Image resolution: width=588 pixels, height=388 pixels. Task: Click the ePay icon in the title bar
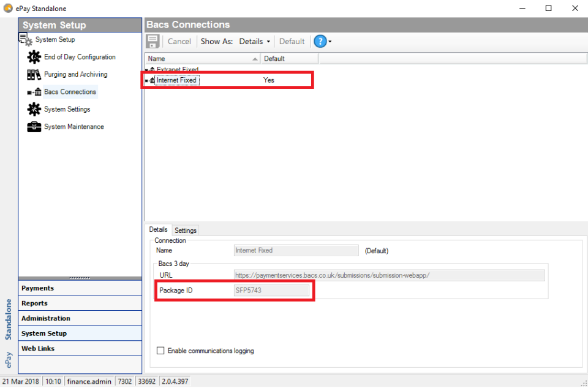click(7, 8)
